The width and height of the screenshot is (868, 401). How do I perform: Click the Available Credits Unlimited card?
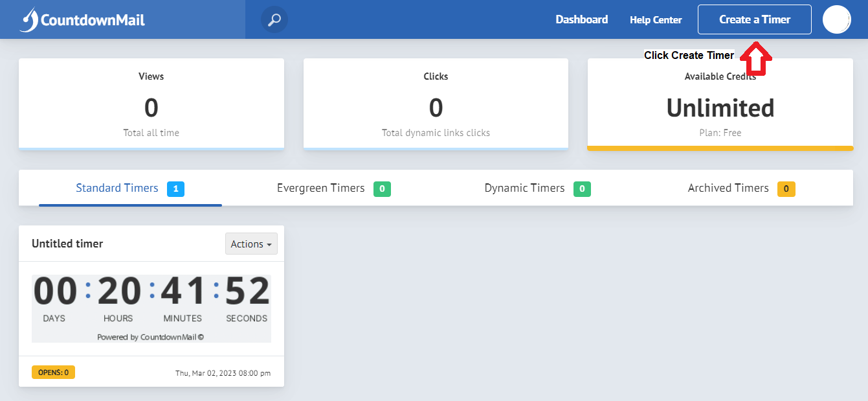(x=720, y=104)
